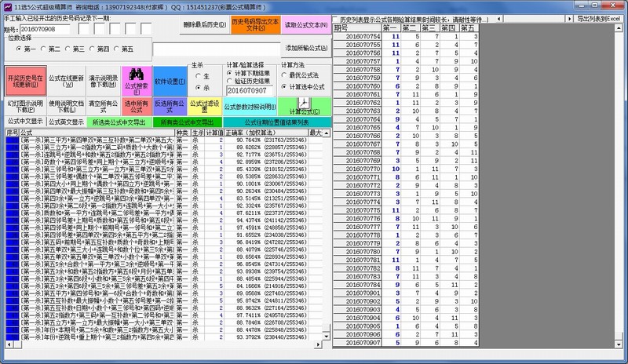Click the binoculars formula search button

(134, 79)
